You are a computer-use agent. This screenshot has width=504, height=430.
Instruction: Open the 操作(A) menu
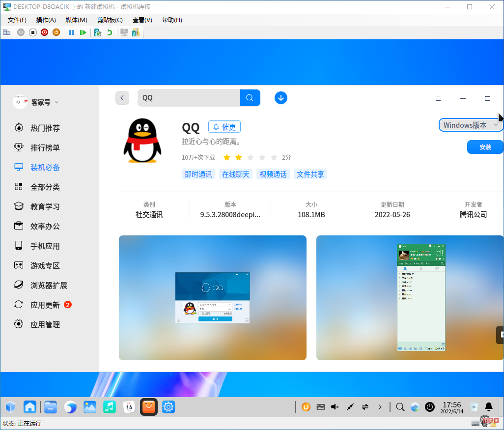(x=46, y=20)
